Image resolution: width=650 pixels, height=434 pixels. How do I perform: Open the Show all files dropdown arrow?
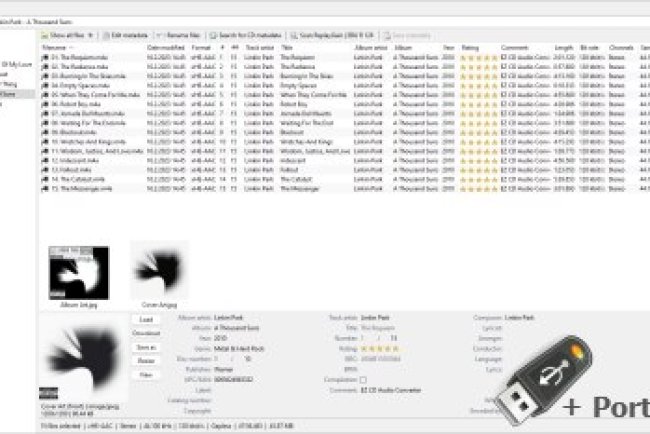91,36
